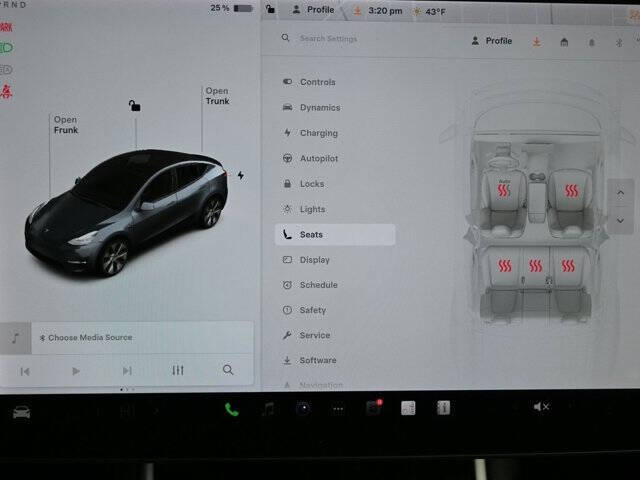Tap the music note album thumbnail
Image resolution: width=640 pixels, height=480 pixels.
[16, 338]
